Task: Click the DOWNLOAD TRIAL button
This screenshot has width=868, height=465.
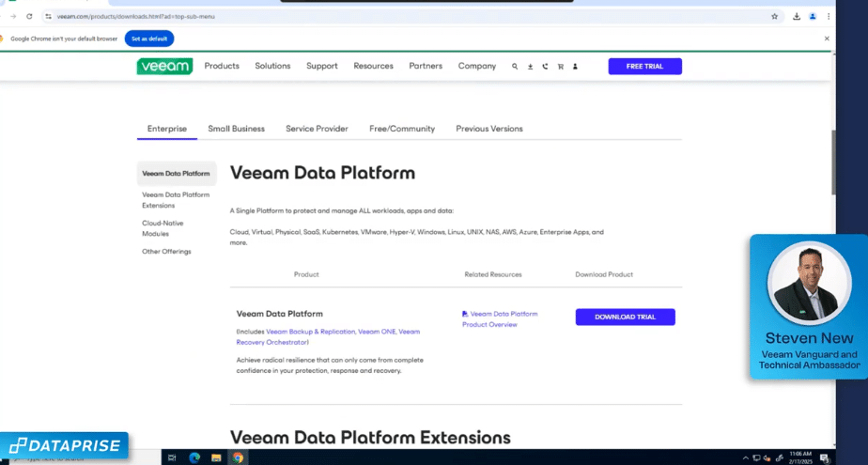Action: [626, 318]
